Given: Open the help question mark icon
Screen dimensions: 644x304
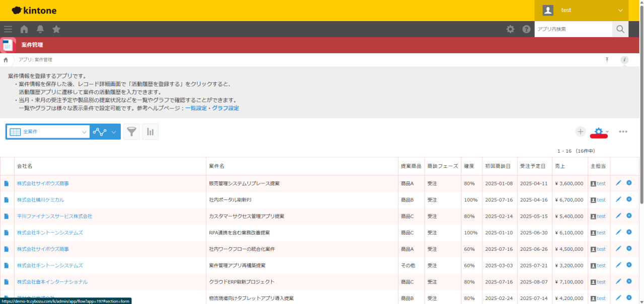Looking at the screenshot, I should [x=526, y=29].
